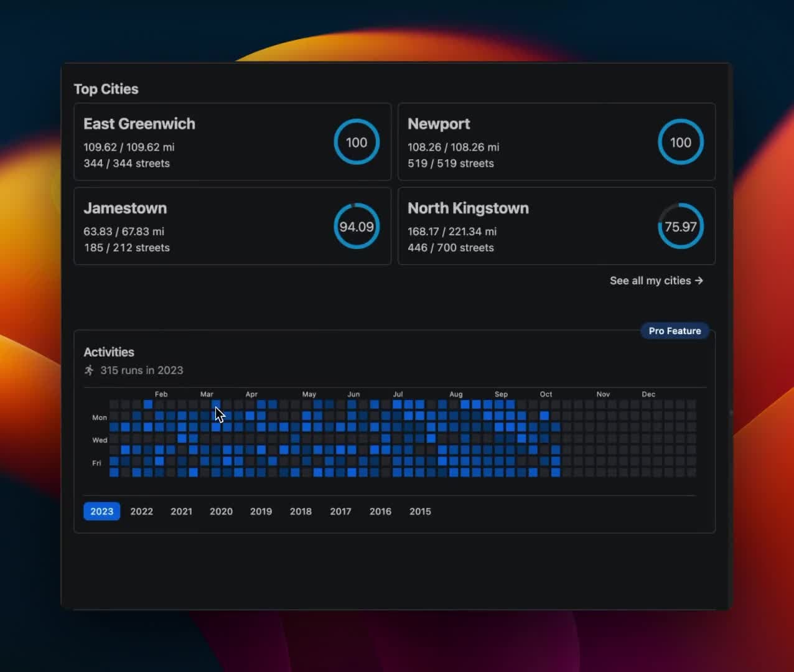Choose the 2015 year tab
The width and height of the screenshot is (794, 672).
[420, 511]
